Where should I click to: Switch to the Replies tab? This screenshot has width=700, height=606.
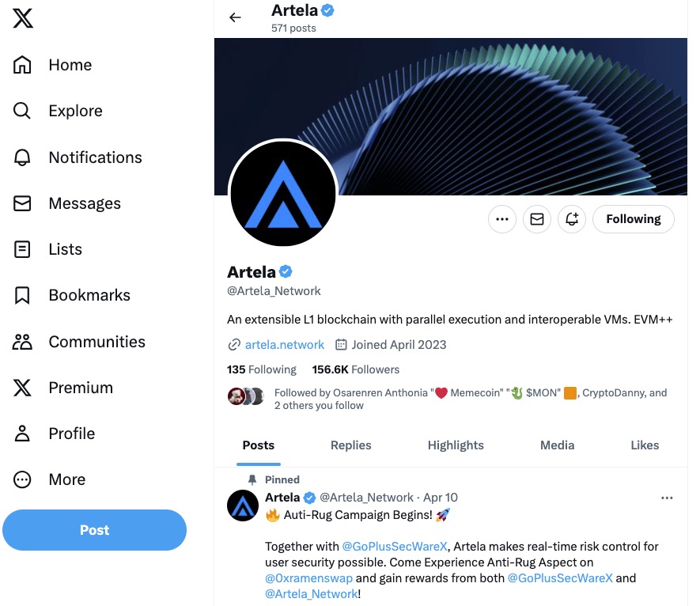coord(351,445)
